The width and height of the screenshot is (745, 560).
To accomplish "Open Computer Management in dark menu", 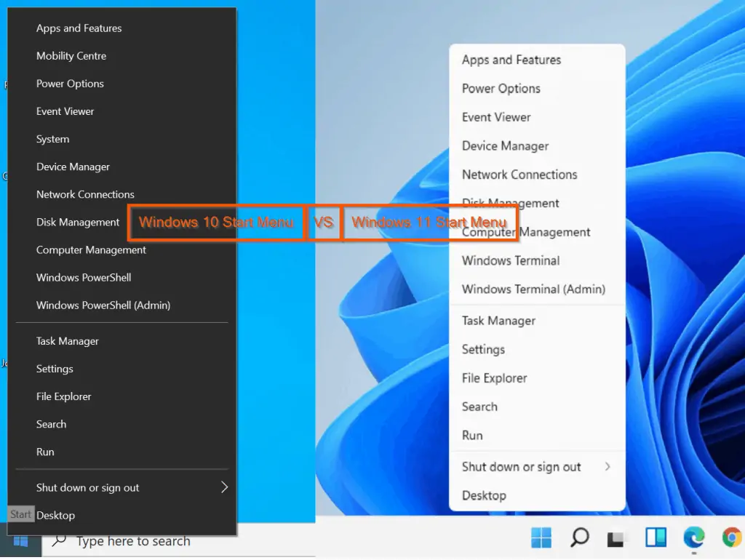I will click(122, 250).
